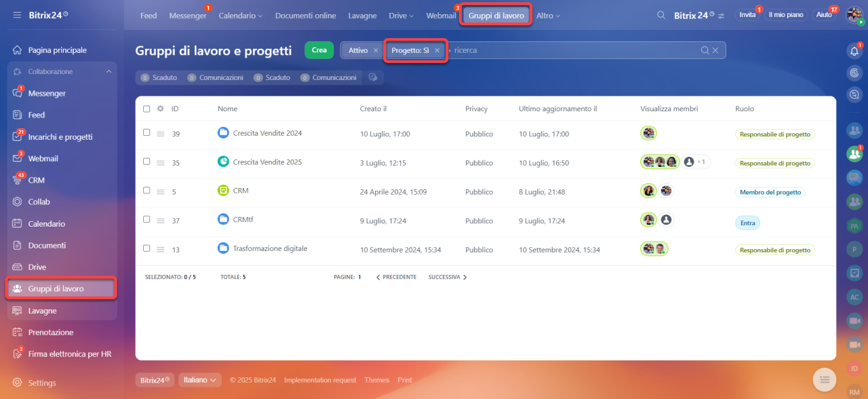
Task: Click the user profile avatar top right
Action: (854, 14)
